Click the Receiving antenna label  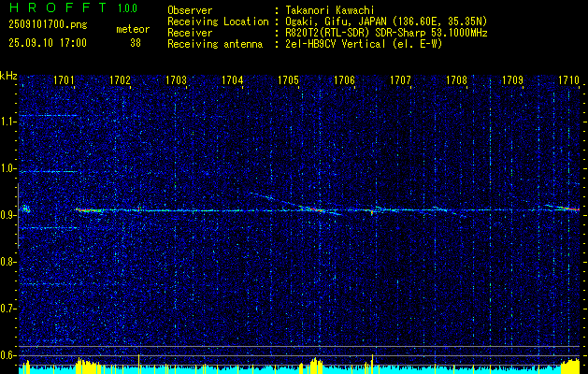(215, 44)
